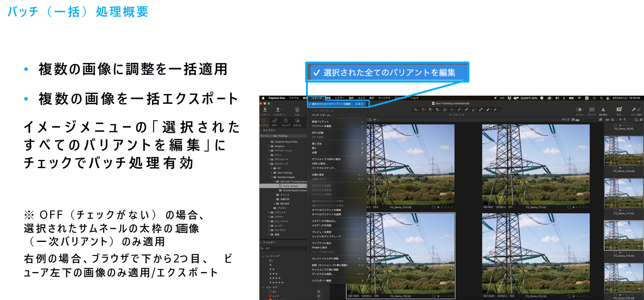Select the Creative Cloud Files folder
Screen dimensions: 644x300
pyautogui.click(x=283, y=141)
